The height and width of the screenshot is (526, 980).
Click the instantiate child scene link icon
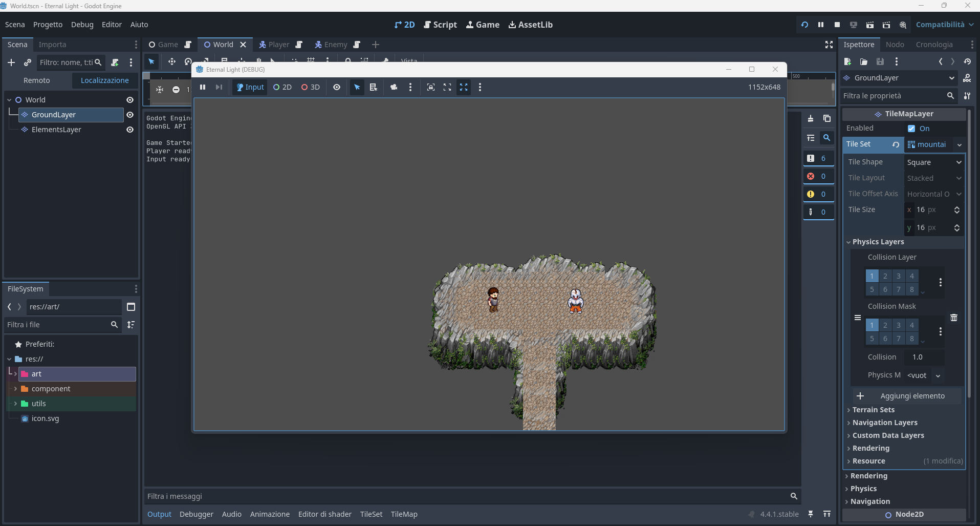pyautogui.click(x=28, y=62)
